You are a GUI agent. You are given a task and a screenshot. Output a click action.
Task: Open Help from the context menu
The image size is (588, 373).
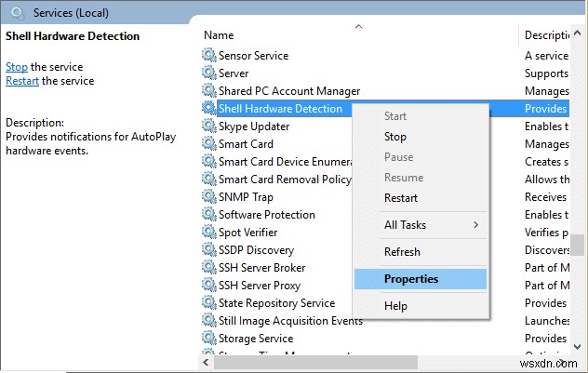(x=395, y=306)
